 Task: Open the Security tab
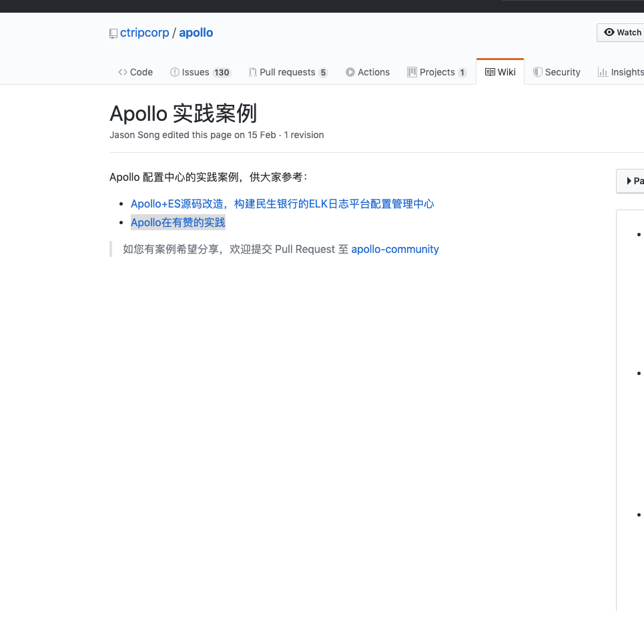point(557,72)
